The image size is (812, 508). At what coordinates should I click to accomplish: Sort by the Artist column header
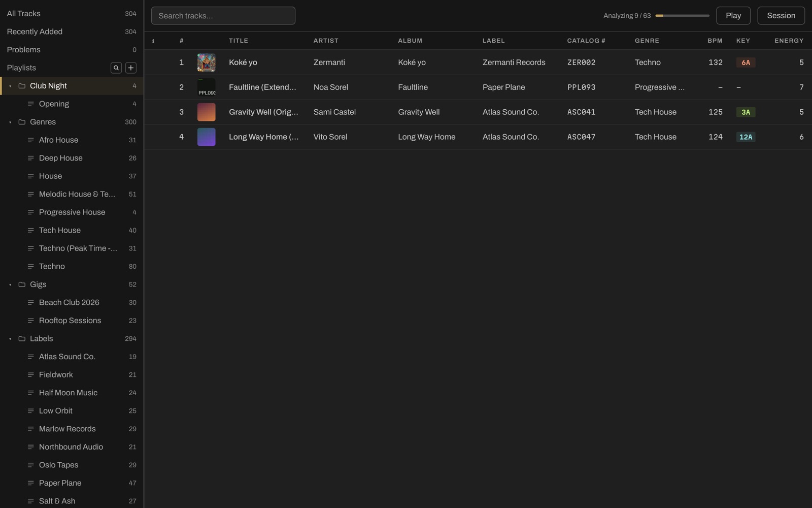pyautogui.click(x=326, y=41)
